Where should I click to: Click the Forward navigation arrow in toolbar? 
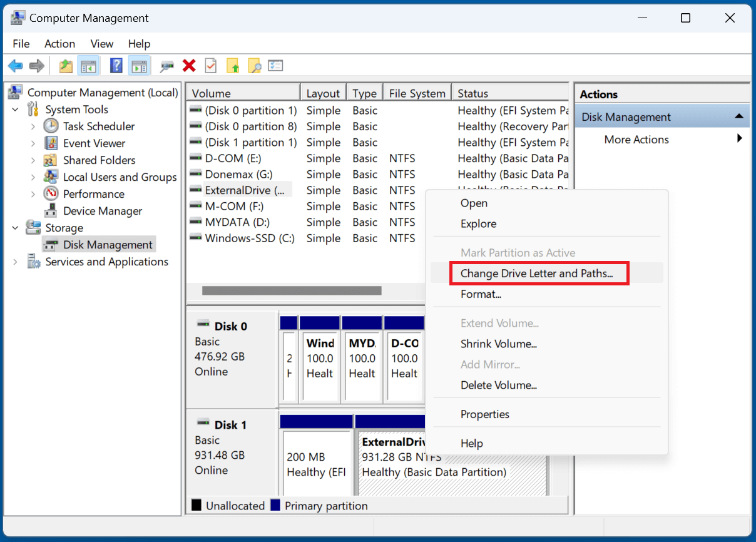point(36,65)
